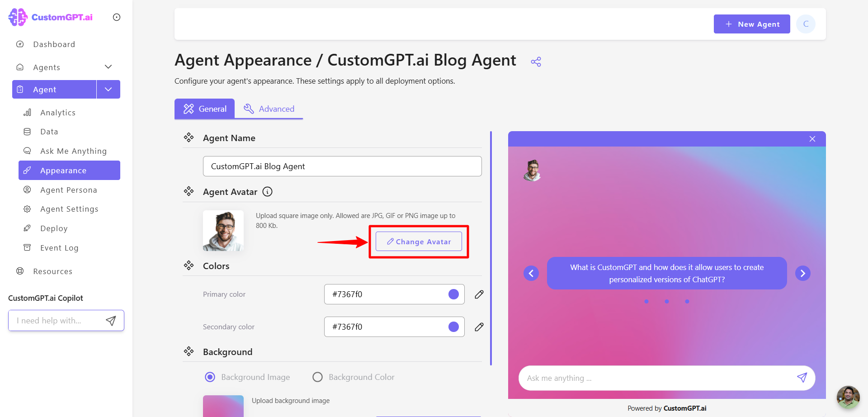Switch to the General tab
The image size is (868, 417).
[x=204, y=109]
